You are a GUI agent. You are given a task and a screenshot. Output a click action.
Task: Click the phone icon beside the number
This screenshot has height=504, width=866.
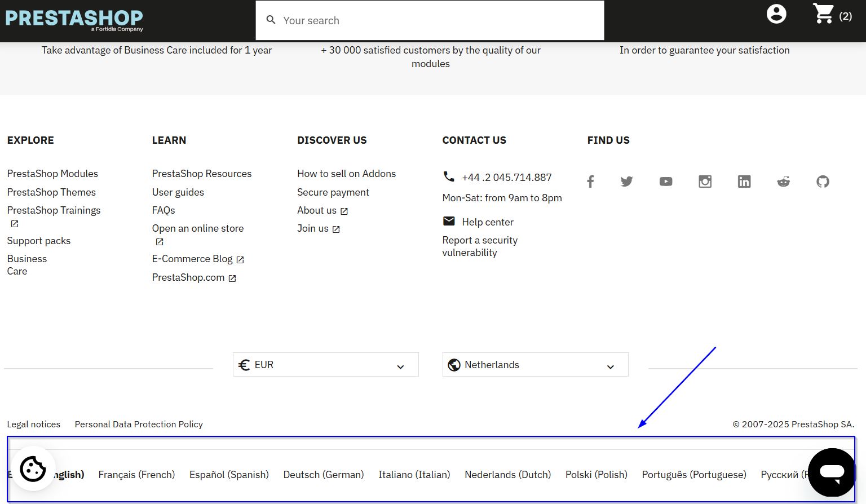[449, 176]
